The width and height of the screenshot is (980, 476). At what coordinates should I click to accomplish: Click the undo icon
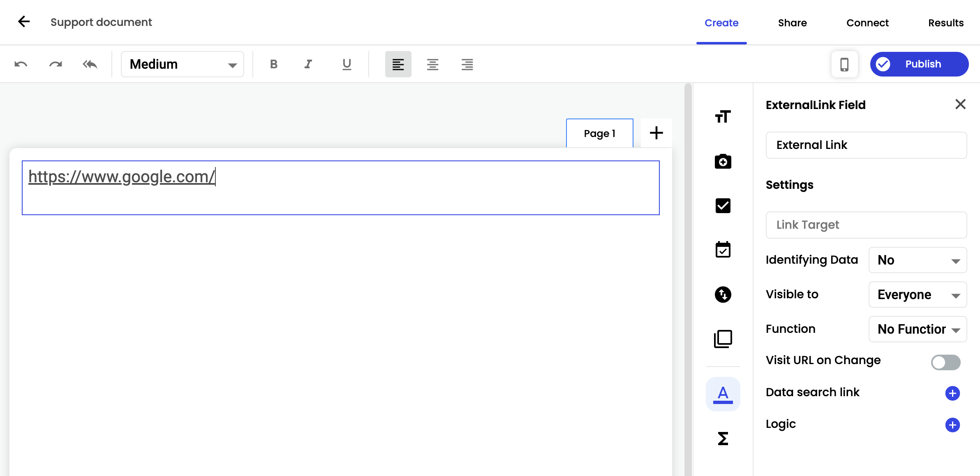tap(21, 64)
